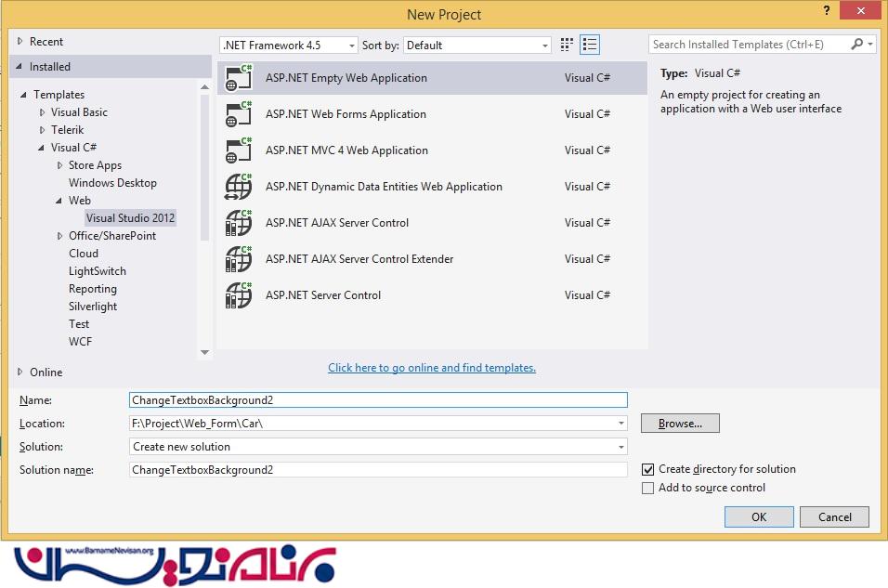Select Windows Desktop in the templates tree

[112, 183]
